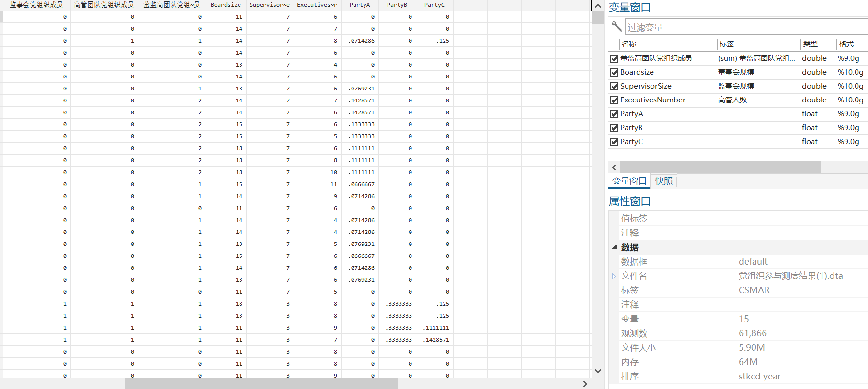Select the Boardsize column header in the data grid

[226, 5]
